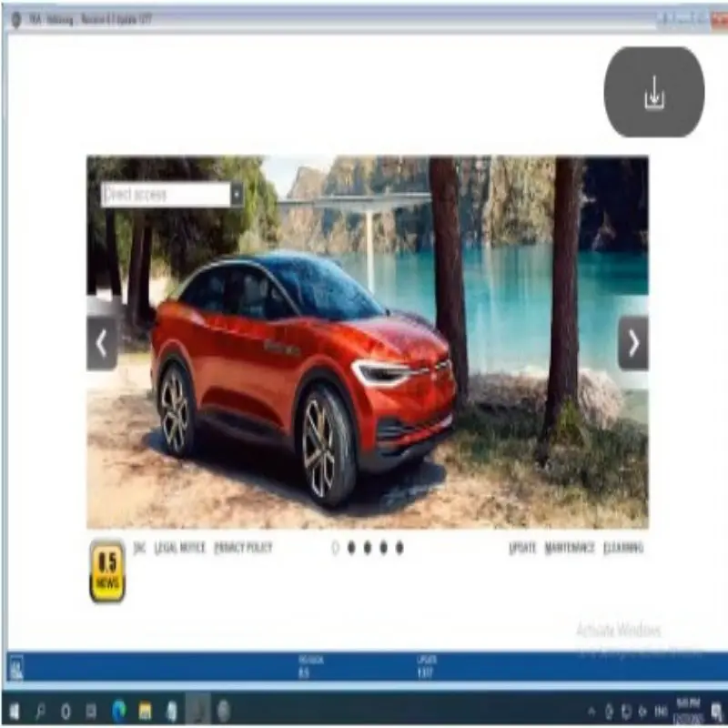Open the Privacy Policy link

(x=243, y=548)
